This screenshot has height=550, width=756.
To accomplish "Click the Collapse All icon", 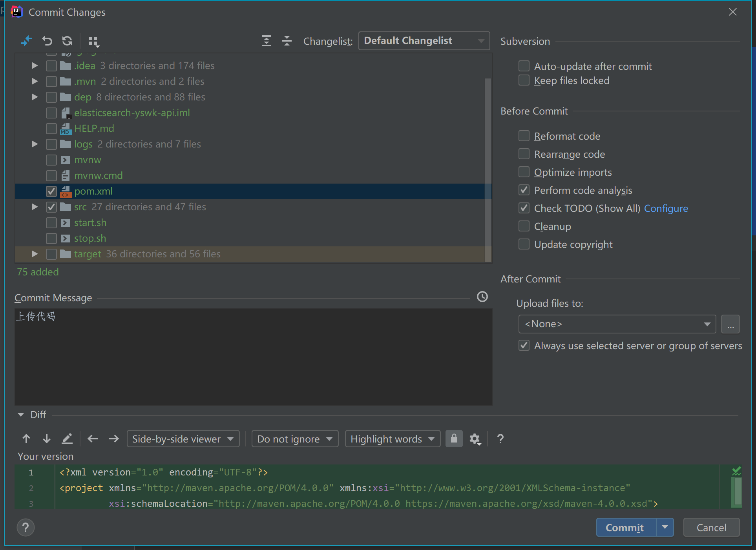I will coord(287,41).
